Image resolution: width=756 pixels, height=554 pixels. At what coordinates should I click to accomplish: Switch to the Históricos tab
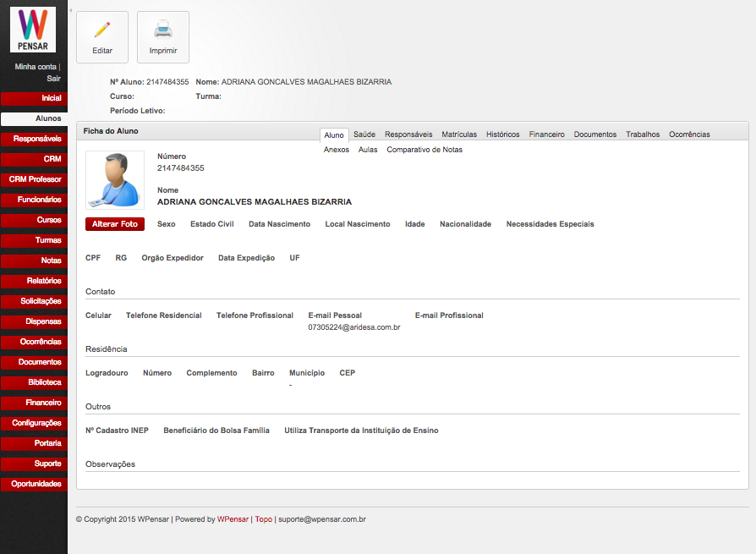click(x=503, y=134)
